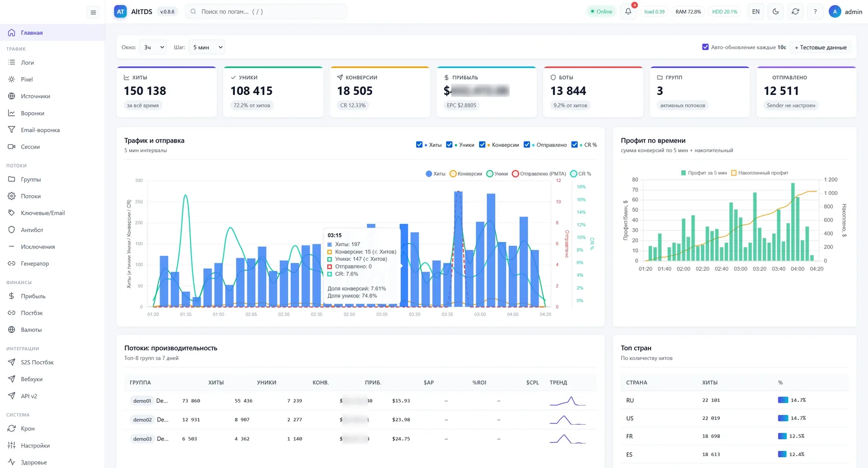This screenshot has width=868, height=468.
Task: Toggle EN language button
Action: tap(756, 11)
